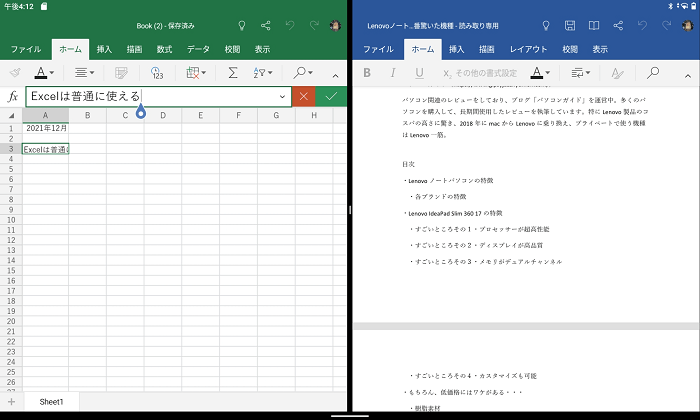This screenshot has width=700, height=420.
Task: Collapse the Excel ribbon with chevron
Action: click(335, 76)
